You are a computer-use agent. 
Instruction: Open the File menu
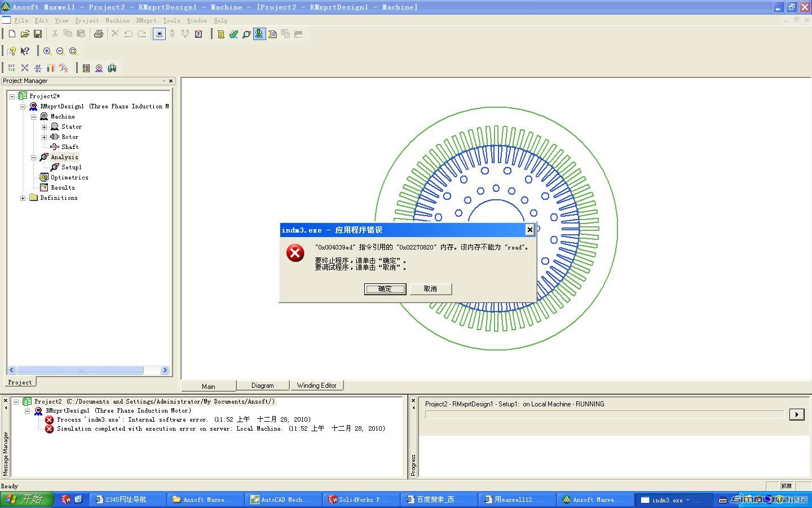pos(21,20)
